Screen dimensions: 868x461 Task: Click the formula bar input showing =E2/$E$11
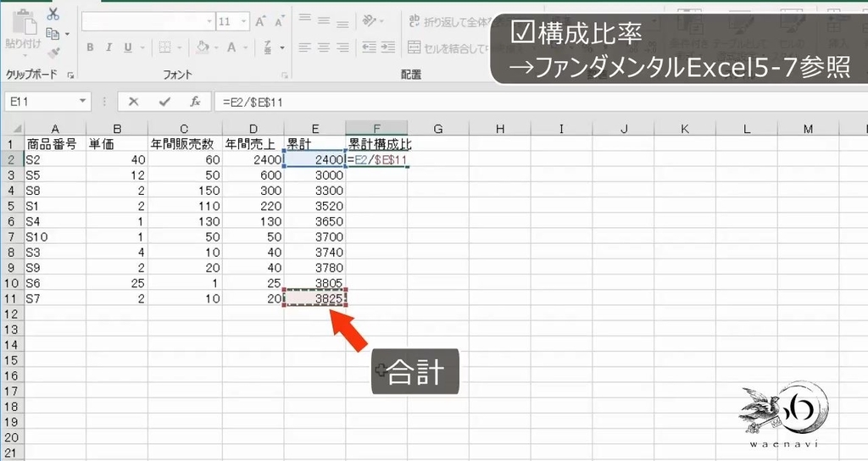540,102
